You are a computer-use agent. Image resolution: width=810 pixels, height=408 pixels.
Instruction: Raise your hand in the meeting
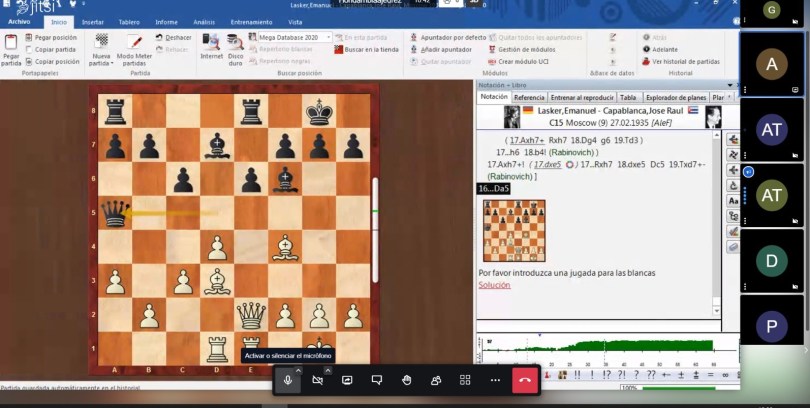[407, 380]
